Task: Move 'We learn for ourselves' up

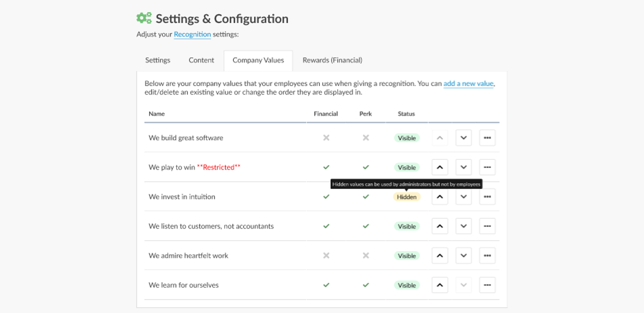Action: (x=440, y=285)
